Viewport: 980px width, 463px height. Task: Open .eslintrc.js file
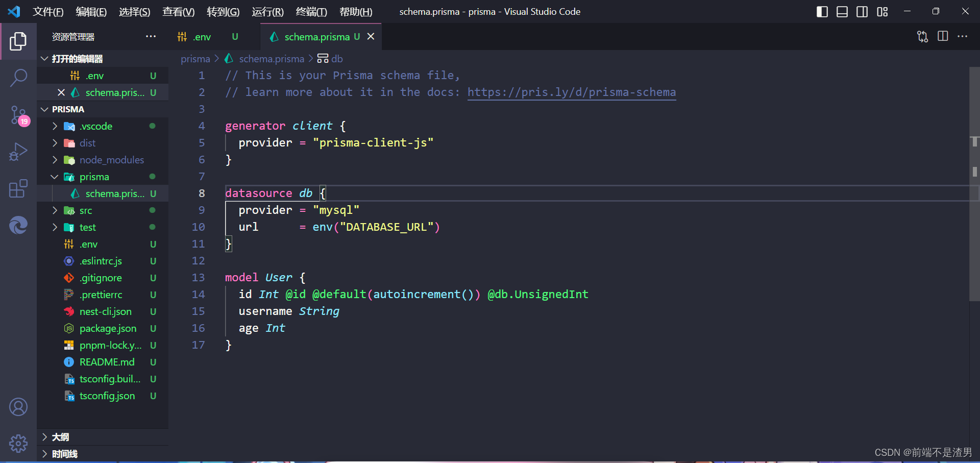pos(103,261)
